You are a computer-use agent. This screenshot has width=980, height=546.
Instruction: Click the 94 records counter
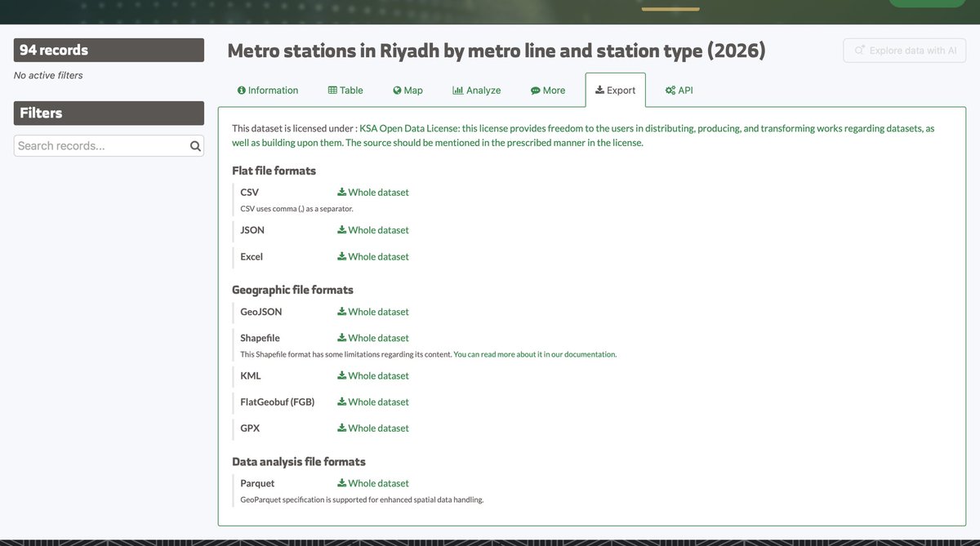pos(109,50)
